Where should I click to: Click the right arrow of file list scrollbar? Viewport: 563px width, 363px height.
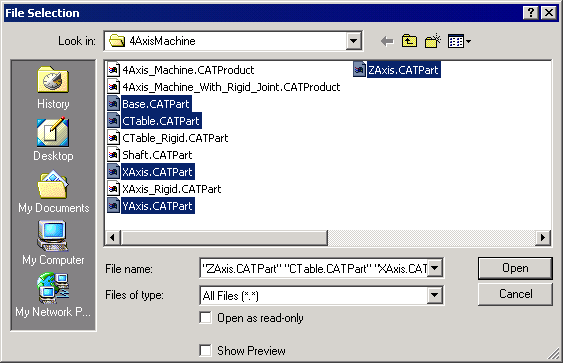point(543,237)
